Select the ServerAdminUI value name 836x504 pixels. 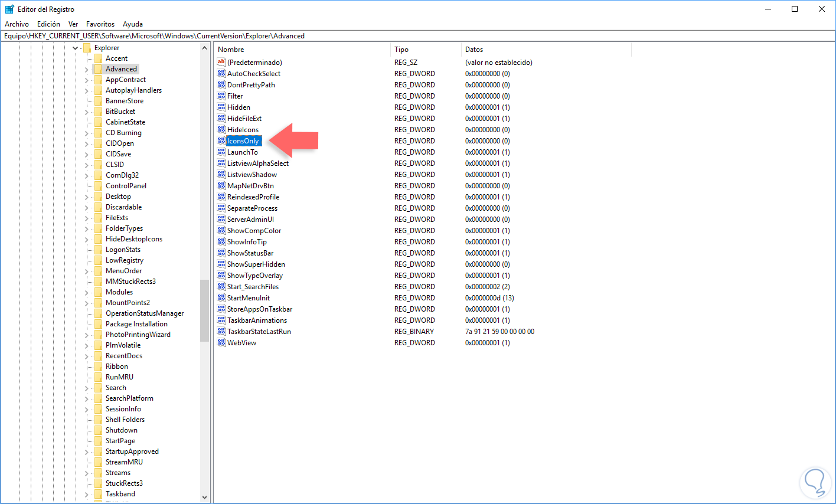pyautogui.click(x=250, y=220)
